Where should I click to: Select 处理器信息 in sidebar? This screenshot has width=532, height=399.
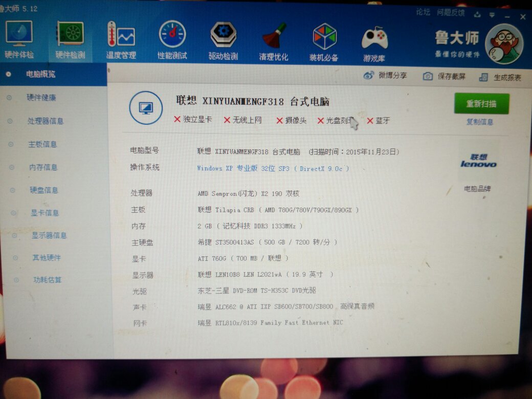[45, 121]
